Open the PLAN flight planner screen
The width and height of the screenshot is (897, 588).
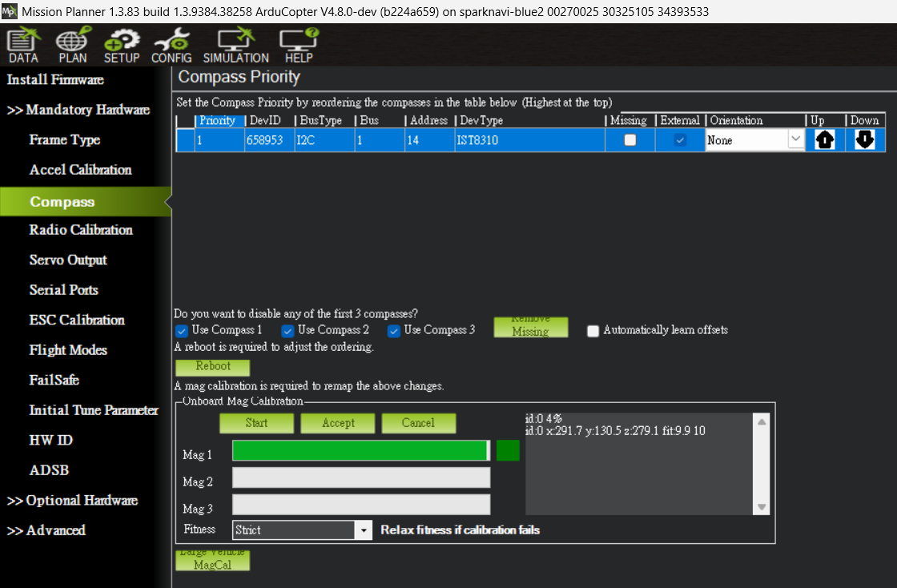coord(73,45)
